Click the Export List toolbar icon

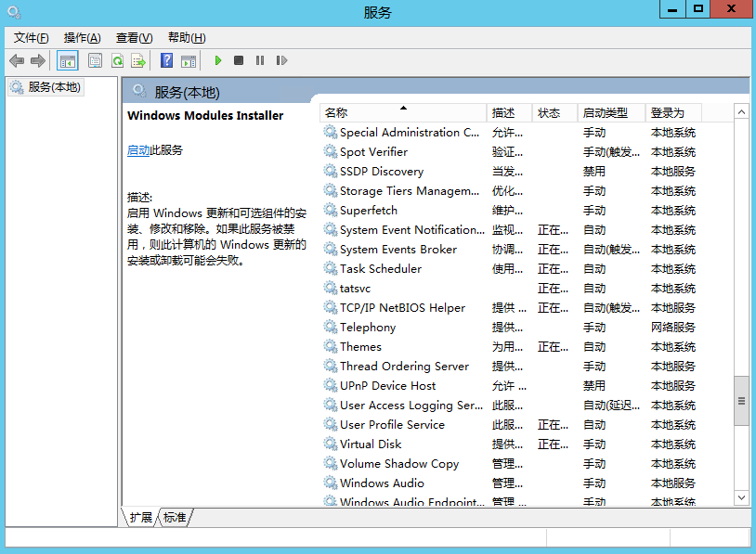point(138,60)
